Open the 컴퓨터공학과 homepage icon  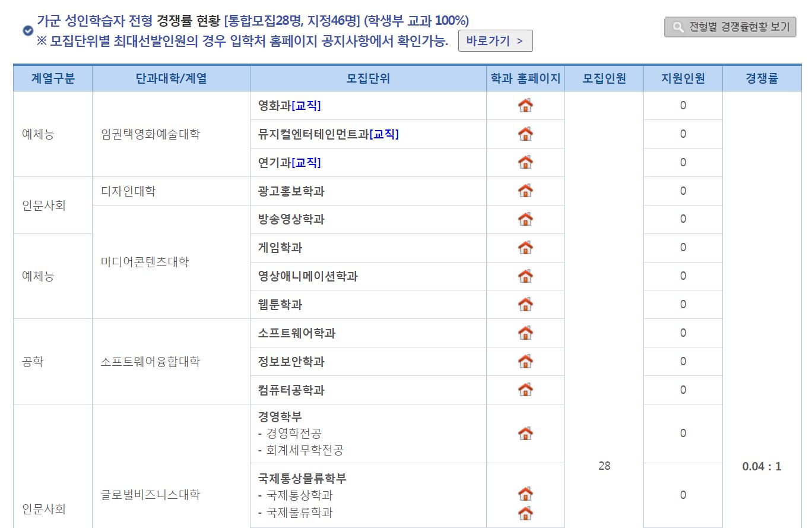525,390
